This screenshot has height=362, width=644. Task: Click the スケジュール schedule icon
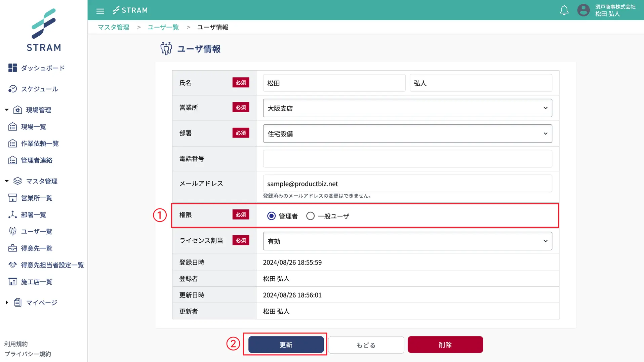[x=12, y=89]
